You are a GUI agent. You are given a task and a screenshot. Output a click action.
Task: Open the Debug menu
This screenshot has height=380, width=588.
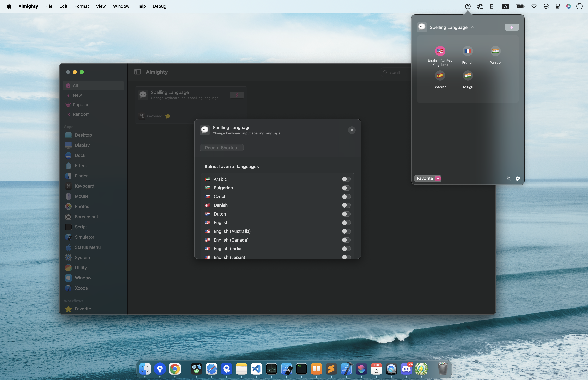pos(159,6)
